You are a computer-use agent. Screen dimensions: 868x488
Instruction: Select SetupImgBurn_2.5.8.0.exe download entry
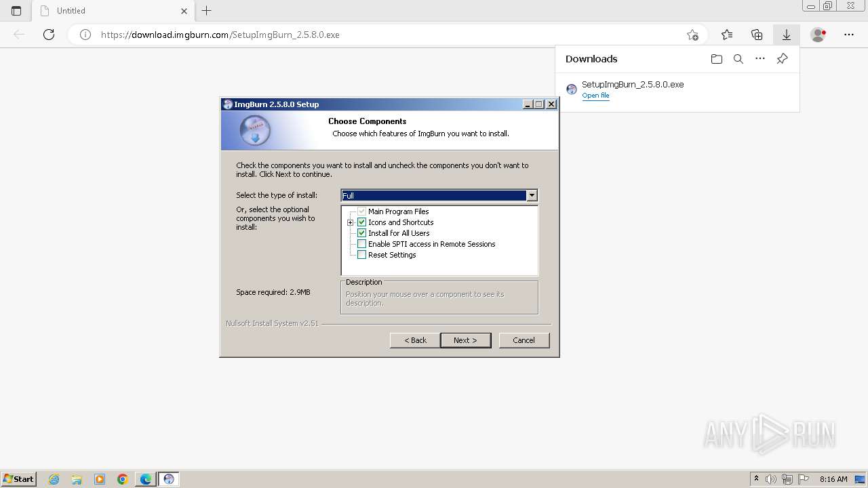click(677, 89)
